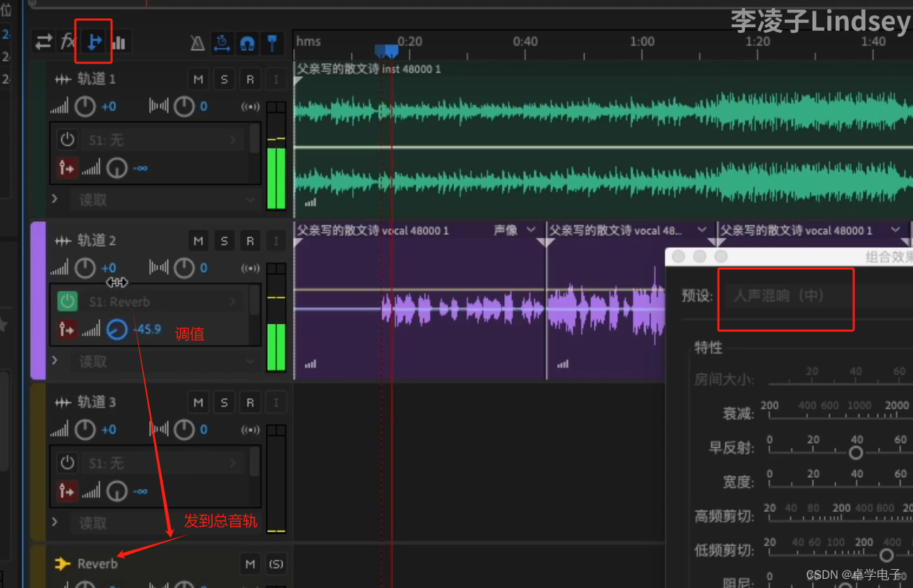Mute the Reverb bus track
Screen dimensions: 913x588
point(250,564)
